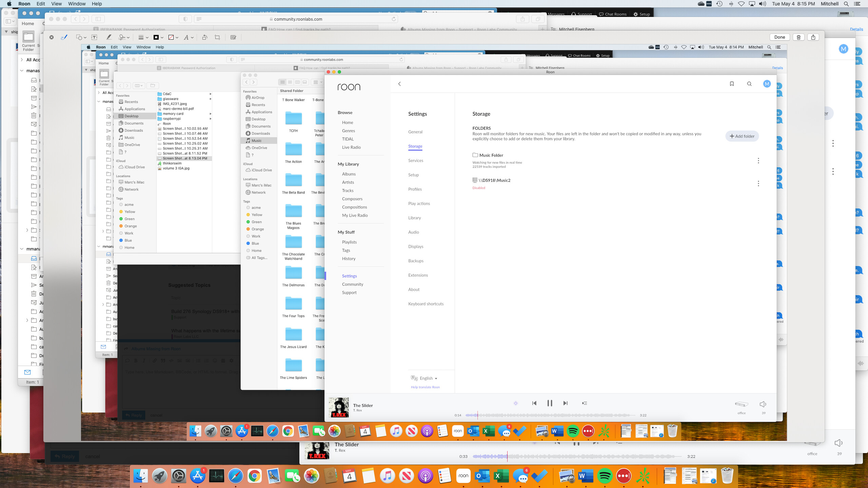Select the Text tool in markup toolbar

(x=94, y=37)
